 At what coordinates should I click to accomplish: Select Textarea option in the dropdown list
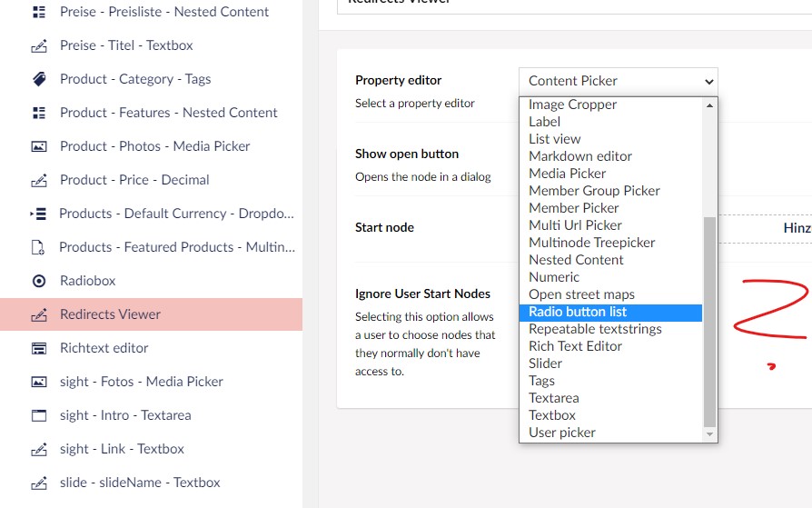610,398
